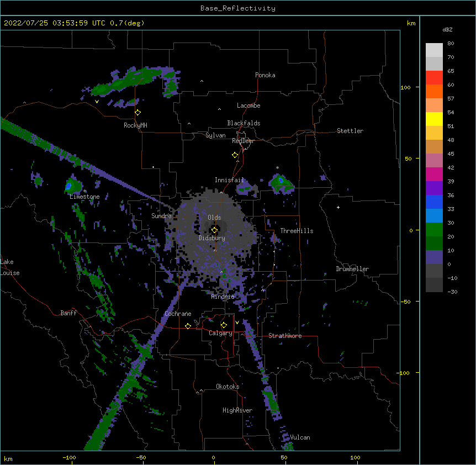Click the HighRiver label

pyautogui.click(x=237, y=410)
